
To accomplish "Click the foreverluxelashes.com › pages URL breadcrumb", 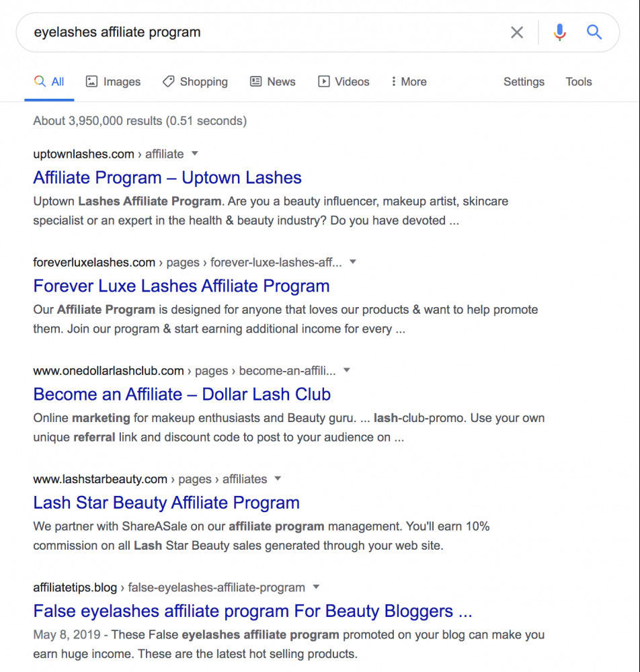I will (188, 262).
